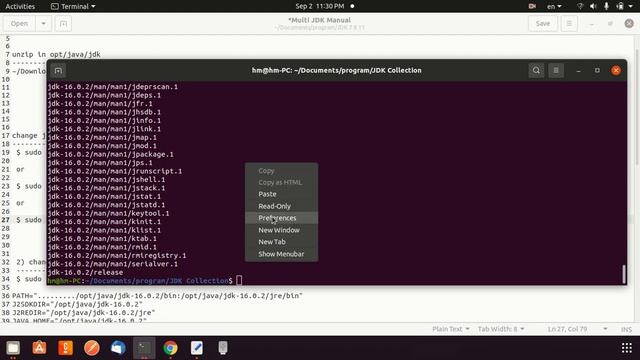
Task: Open gedit hamburger menu next to Save
Action: 569,24
